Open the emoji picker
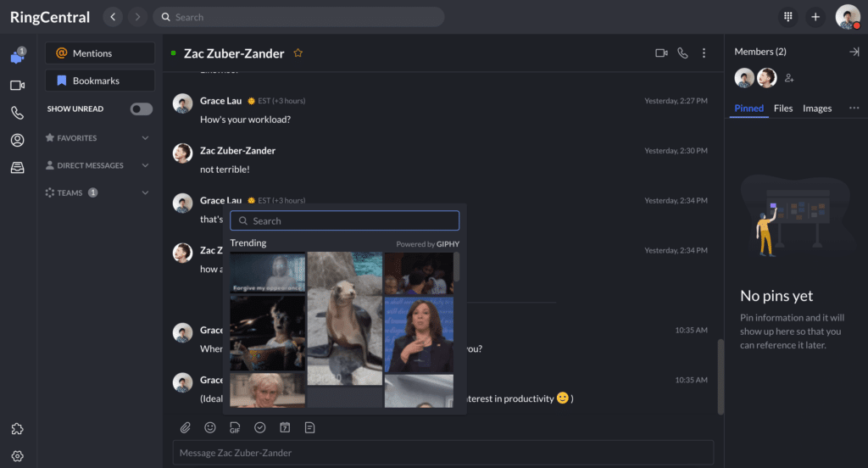This screenshot has width=868, height=468. (210, 428)
